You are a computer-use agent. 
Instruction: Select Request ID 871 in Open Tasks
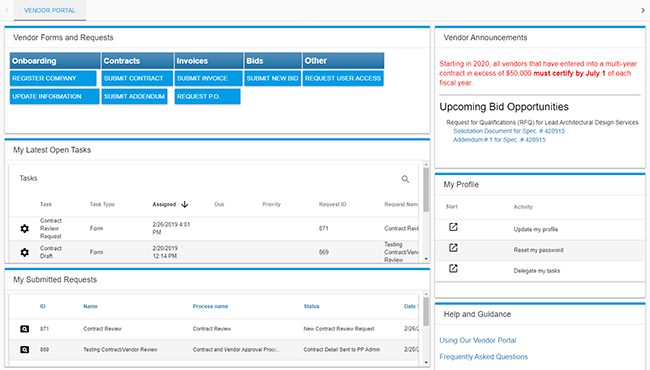point(323,228)
